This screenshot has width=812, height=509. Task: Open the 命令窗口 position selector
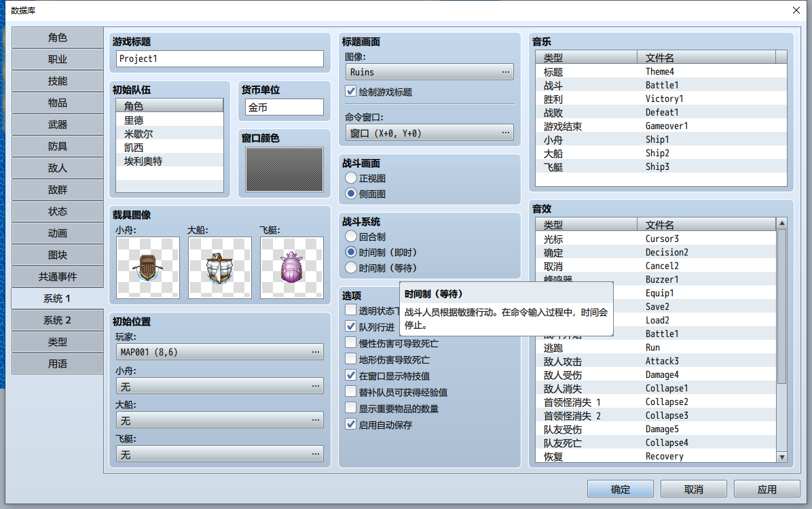click(x=429, y=133)
